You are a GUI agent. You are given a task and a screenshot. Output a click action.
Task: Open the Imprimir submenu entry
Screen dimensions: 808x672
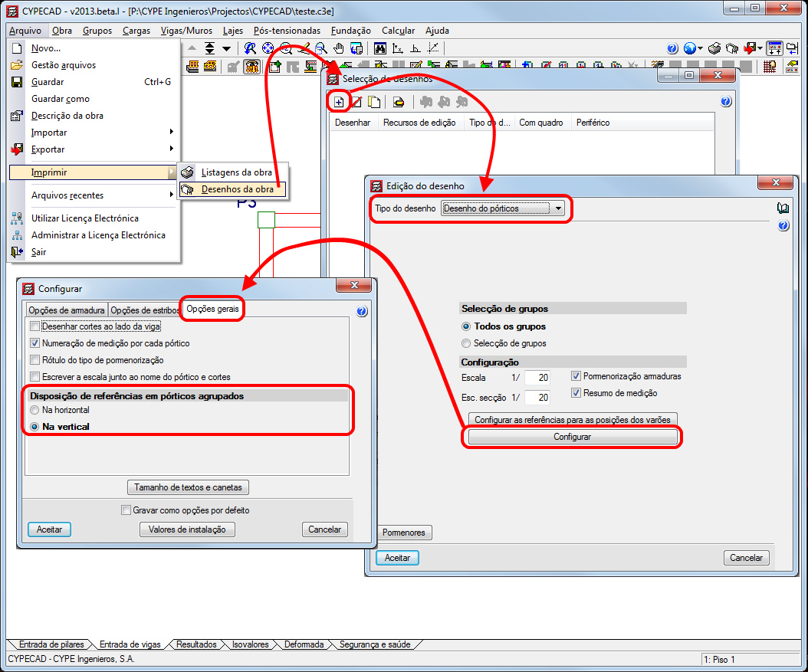tap(94, 172)
